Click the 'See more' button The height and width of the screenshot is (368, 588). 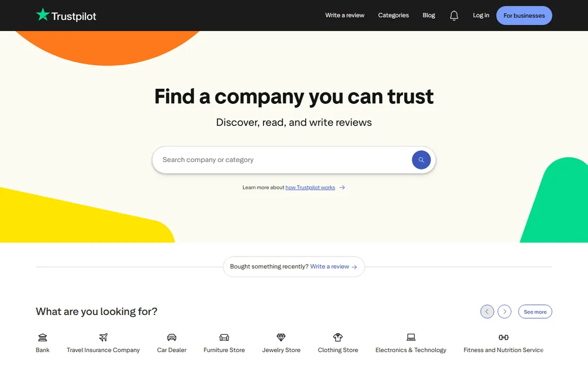coord(535,311)
